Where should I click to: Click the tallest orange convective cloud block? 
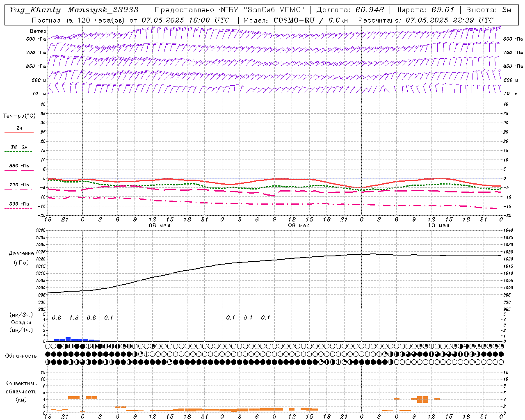422,399
